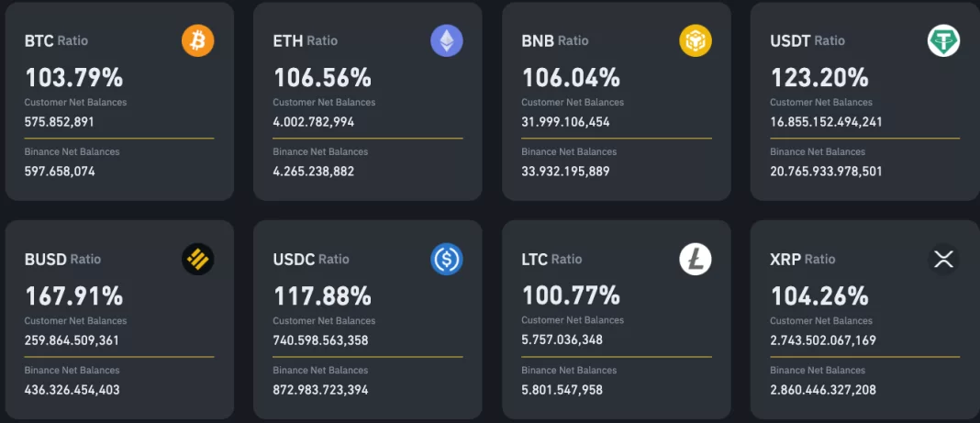Screen dimensions: 980x423
Task: Click the yellow BNB coin icon
Action: (x=696, y=40)
